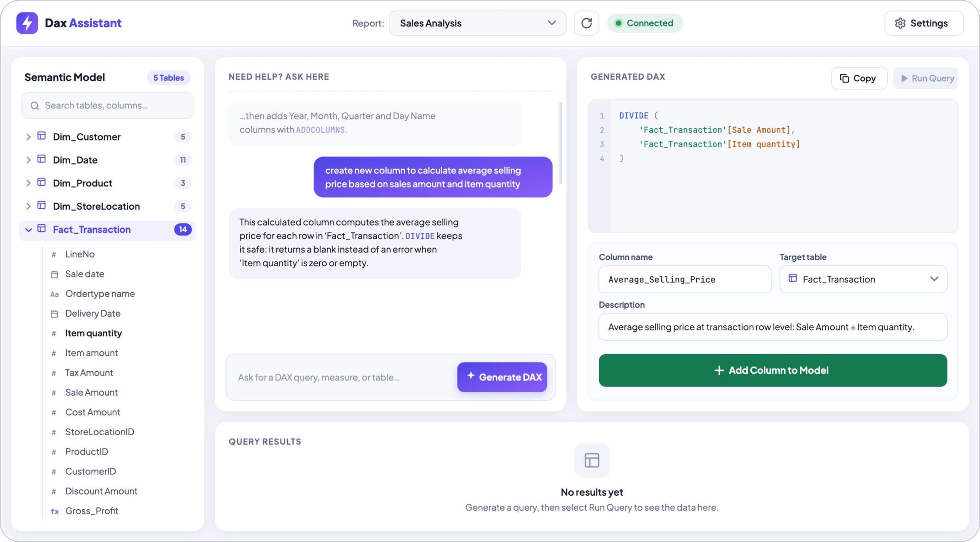The width and height of the screenshot is (980, 542).
Task: Select the Dim_Customer table row
Action: 107,137
